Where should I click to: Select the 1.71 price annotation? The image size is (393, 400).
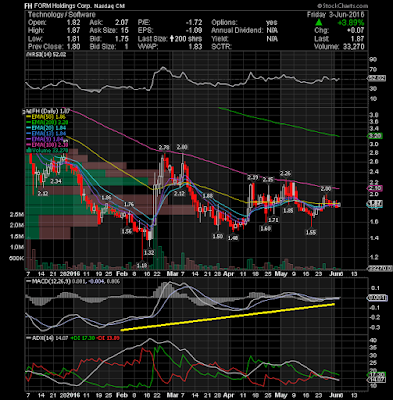click(x=273, y=220)
